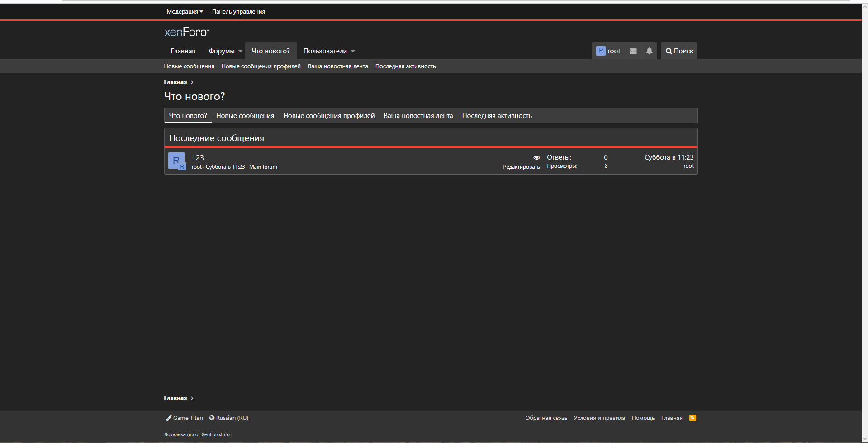868x443 pixels.
Task: Open the Game Titan style chooser
Action: (x=184, y=418)
